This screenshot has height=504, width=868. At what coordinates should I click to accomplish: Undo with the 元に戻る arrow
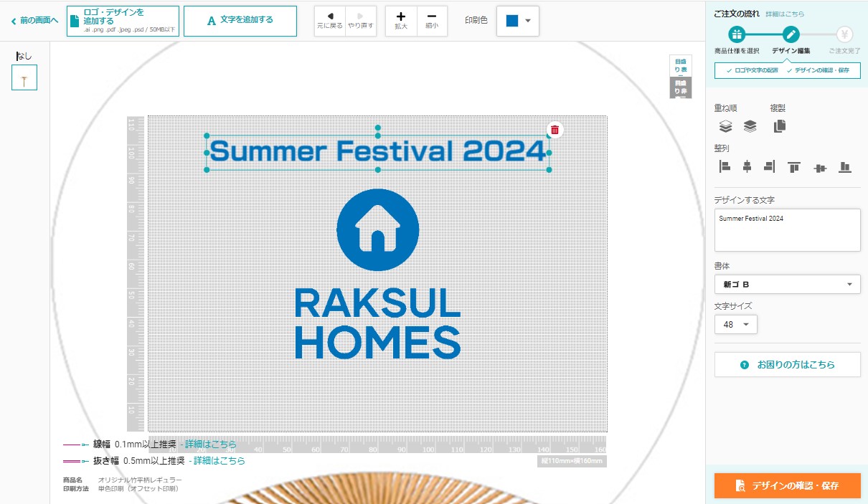pos(330,21)
